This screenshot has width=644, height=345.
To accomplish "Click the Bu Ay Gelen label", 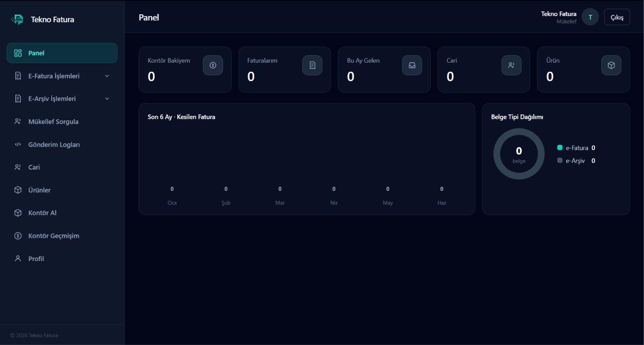I will point(363,60).
